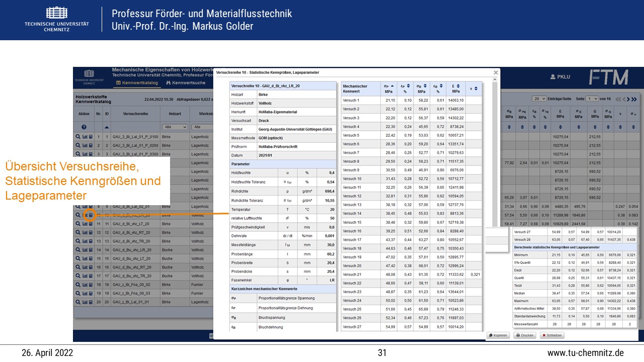Click the Kopieren button
644x362 pixels.
click(x=498, y=335)
